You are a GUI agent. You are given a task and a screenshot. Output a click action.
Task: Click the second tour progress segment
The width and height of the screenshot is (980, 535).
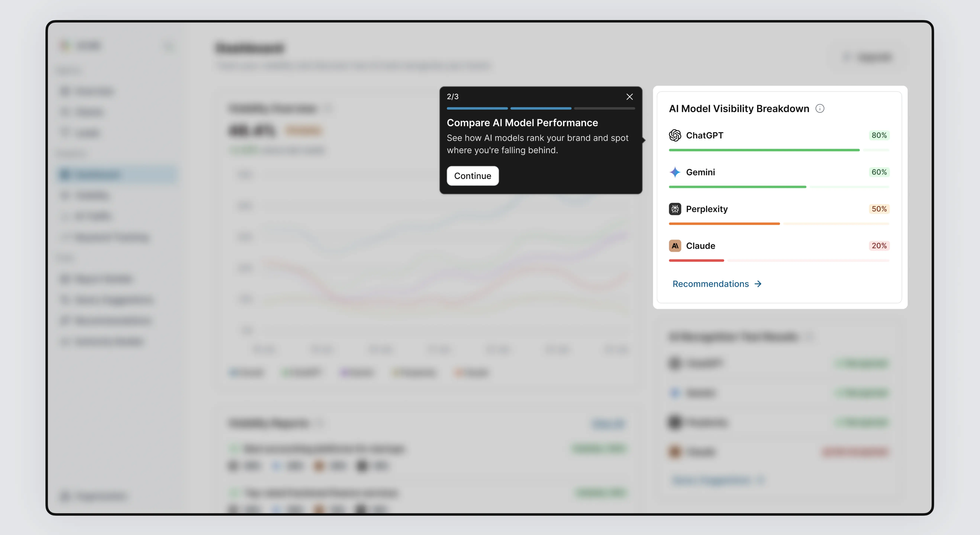[541, 108]
